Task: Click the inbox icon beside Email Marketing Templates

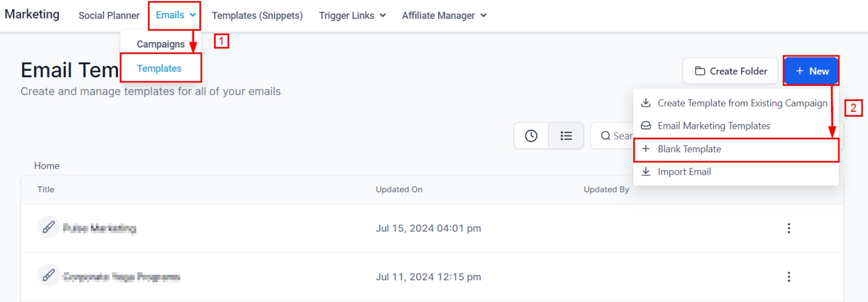Action: click(x=646, y=126)
